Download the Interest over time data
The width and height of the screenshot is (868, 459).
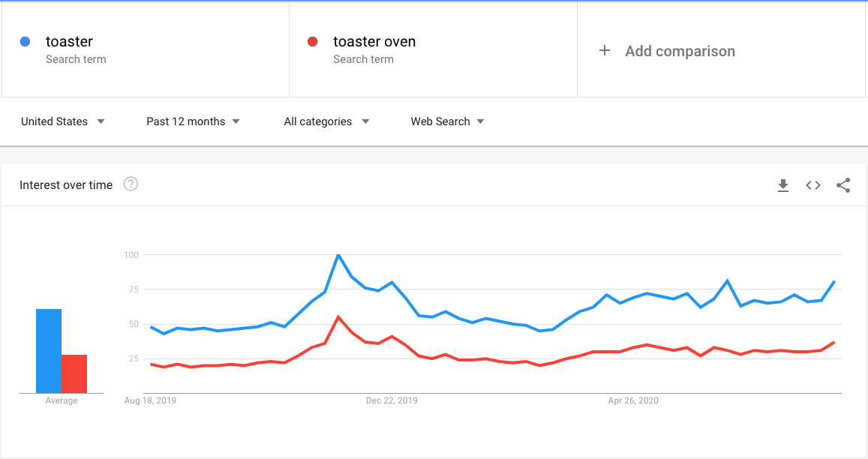click(x=783, y=185)
